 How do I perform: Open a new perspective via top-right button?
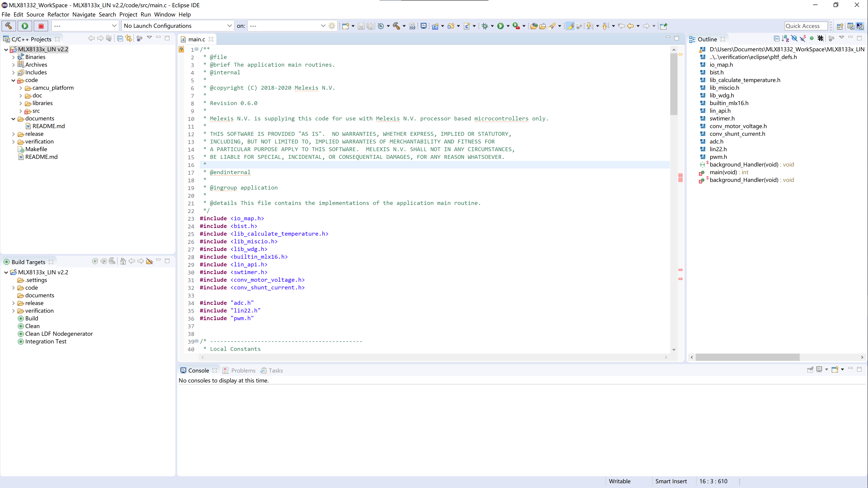pos(840,26)
